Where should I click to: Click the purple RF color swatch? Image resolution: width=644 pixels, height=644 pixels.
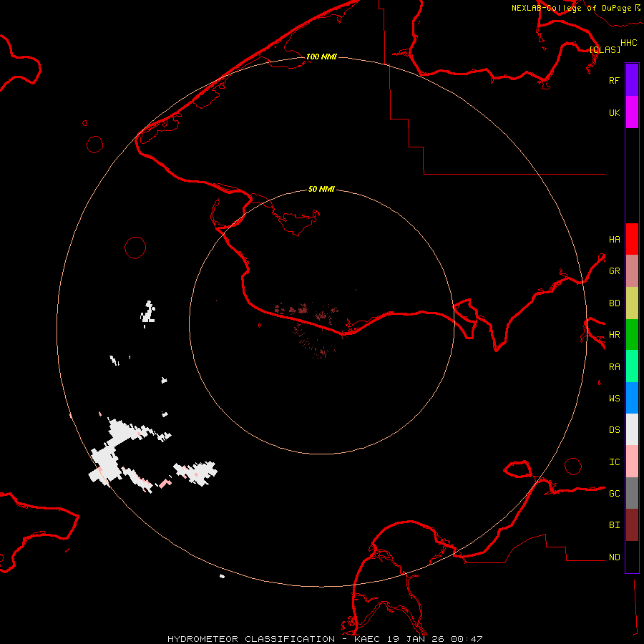pyautogui.click(x=632, y=80)
